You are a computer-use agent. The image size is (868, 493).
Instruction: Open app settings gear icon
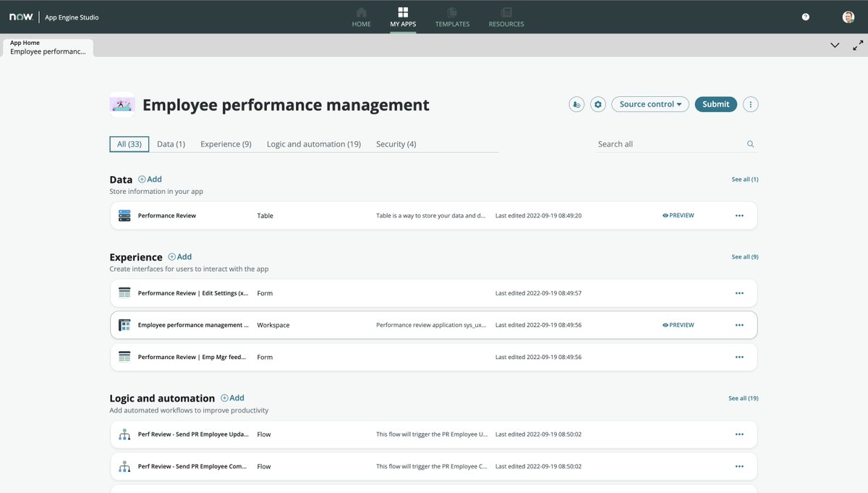[x=597, y=104]
